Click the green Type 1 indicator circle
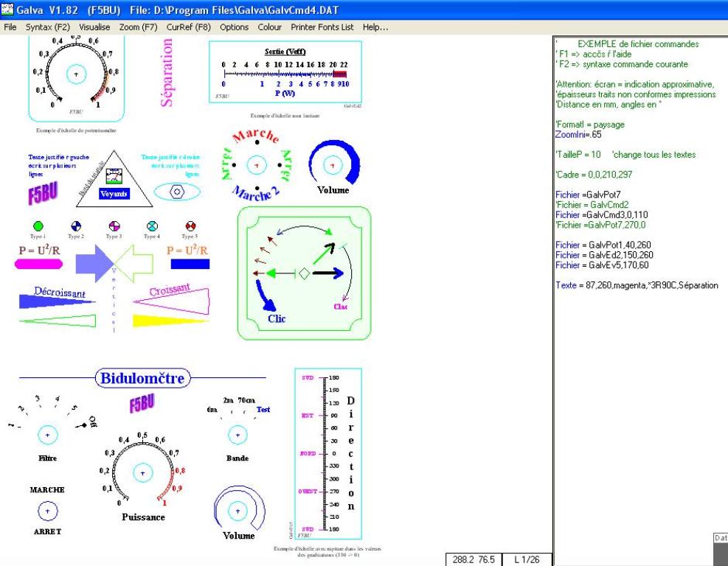Screen dimensions: 728x566 pos(38,226)
